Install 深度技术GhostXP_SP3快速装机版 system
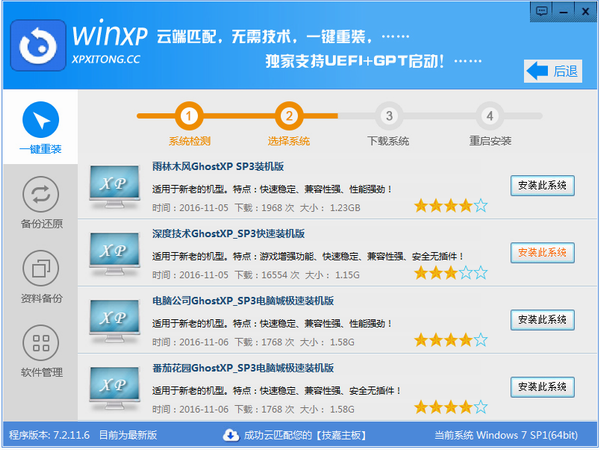Image resolution: width=600 pixels, height=450 pixels. [x=542, y=252]
